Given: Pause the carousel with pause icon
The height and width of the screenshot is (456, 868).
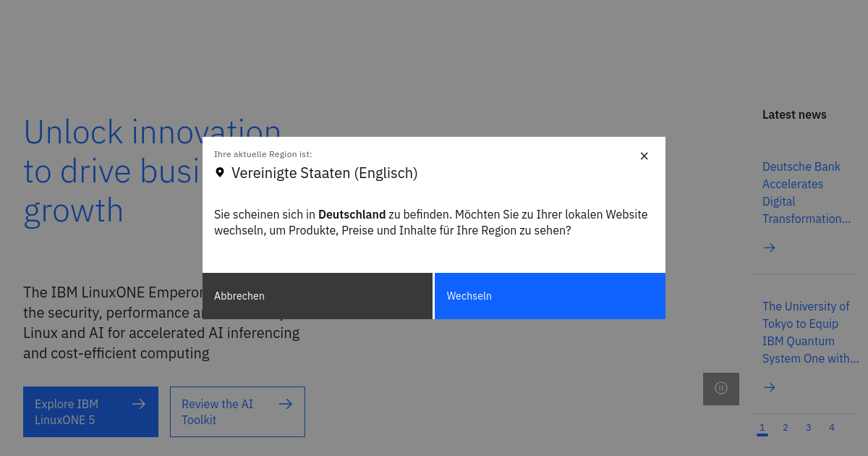Looking at the screenshot, I should click(x=721, y=389).
